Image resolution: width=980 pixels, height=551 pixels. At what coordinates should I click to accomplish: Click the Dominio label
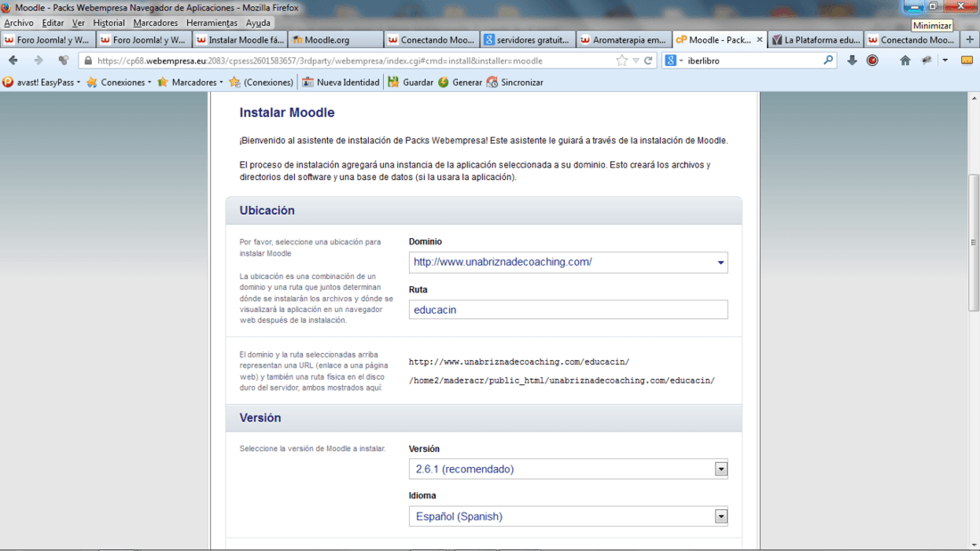425,242
